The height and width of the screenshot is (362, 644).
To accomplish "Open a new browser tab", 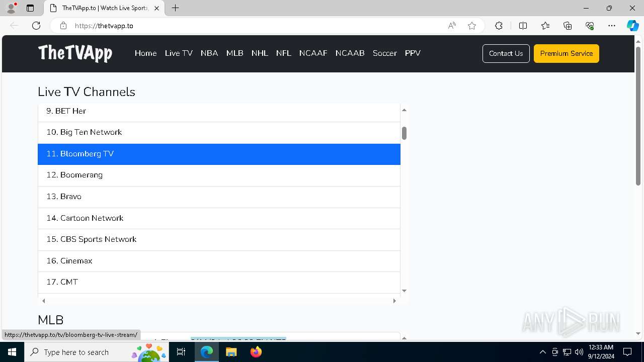I will click(175, 8).
